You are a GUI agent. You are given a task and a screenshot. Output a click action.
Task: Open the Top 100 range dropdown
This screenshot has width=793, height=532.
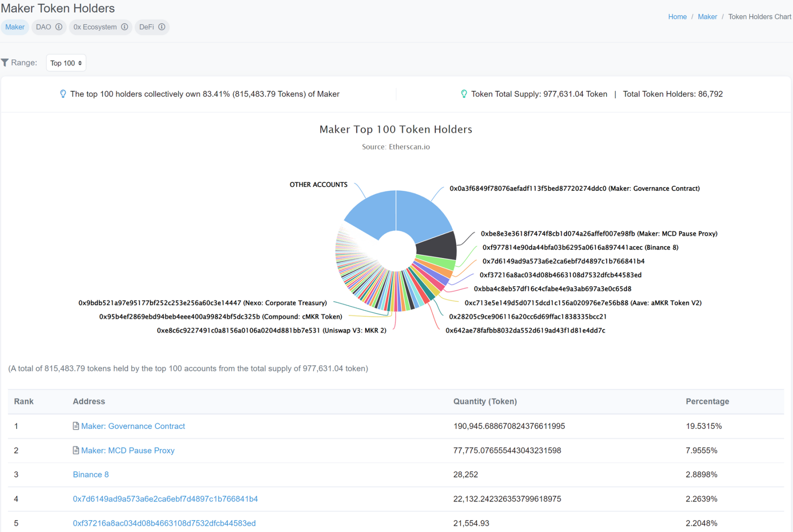(x=66, y=63)
